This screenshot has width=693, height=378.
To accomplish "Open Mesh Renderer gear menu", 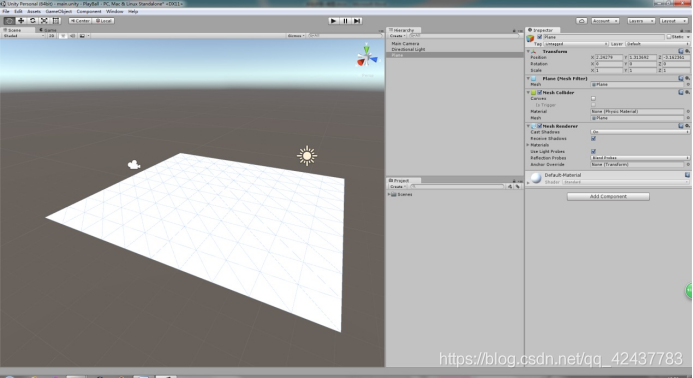I will coord(687,126).
